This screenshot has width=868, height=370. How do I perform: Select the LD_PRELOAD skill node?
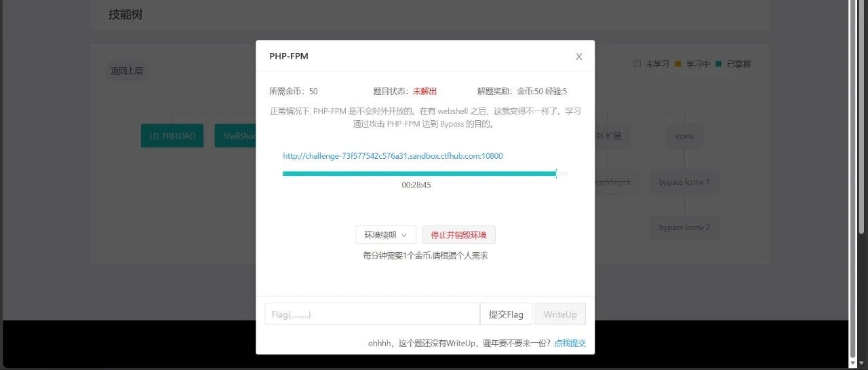[172, 136]
